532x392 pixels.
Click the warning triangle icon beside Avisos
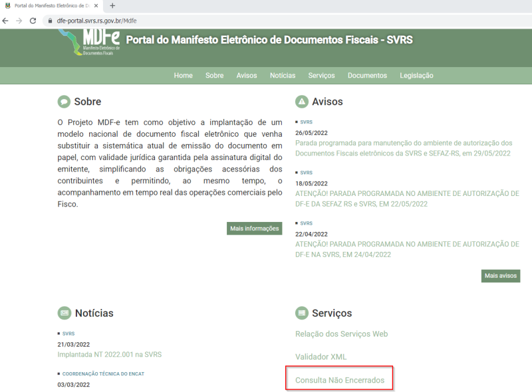[x=303, y=102]
